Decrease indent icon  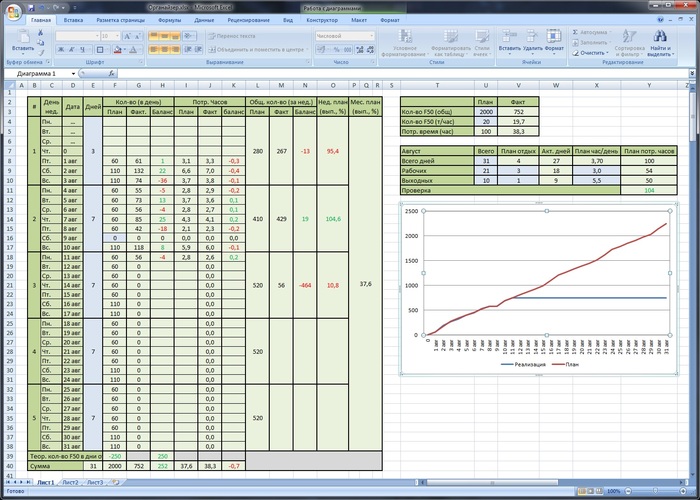[188, 50]
